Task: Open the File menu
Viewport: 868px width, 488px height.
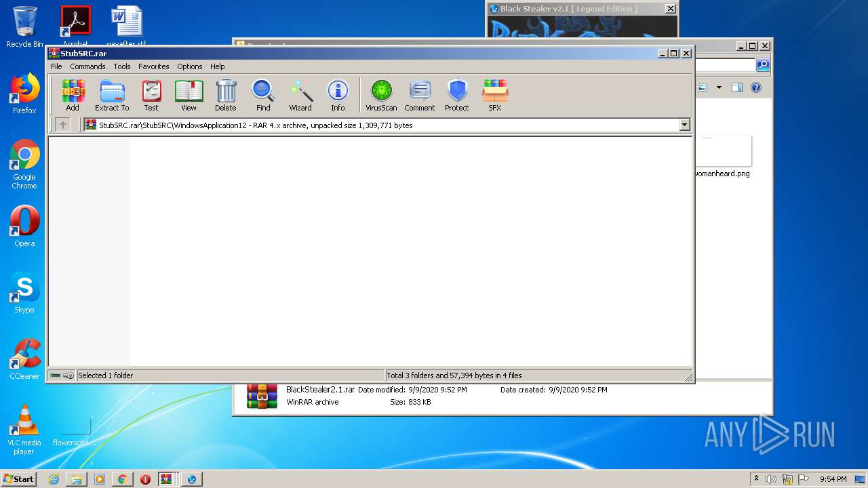Action: [x=56, y=66]
